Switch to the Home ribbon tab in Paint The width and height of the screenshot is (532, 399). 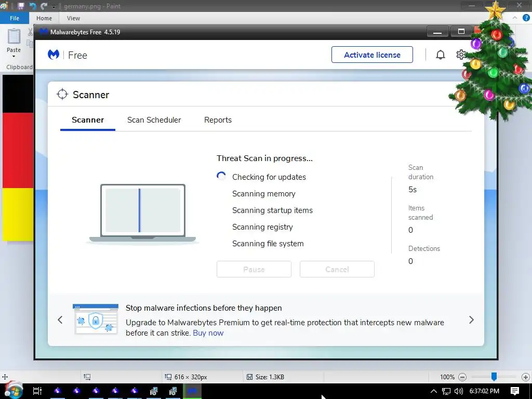[x=44, y=18]
